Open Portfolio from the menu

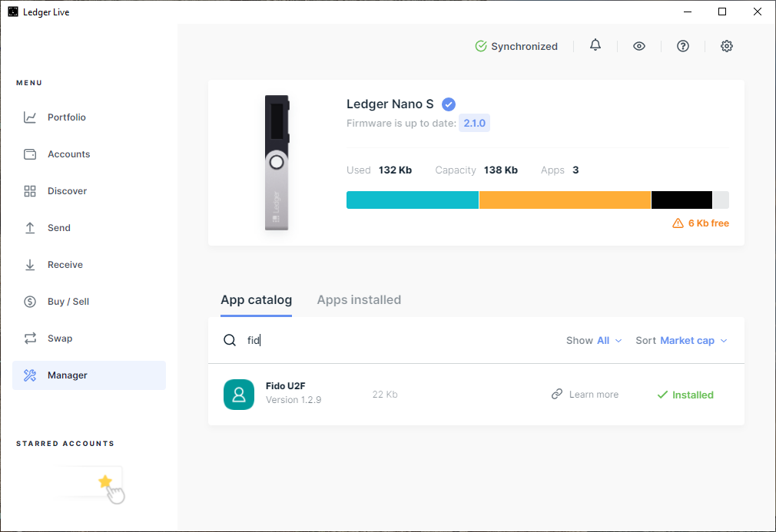coord(89,117)
